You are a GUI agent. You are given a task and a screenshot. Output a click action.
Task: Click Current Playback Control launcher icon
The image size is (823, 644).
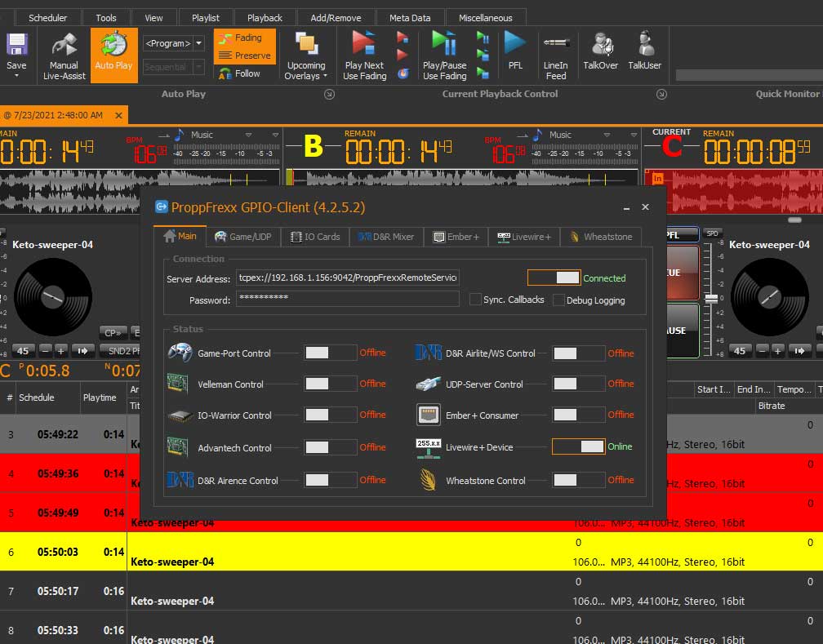[661, 95]
